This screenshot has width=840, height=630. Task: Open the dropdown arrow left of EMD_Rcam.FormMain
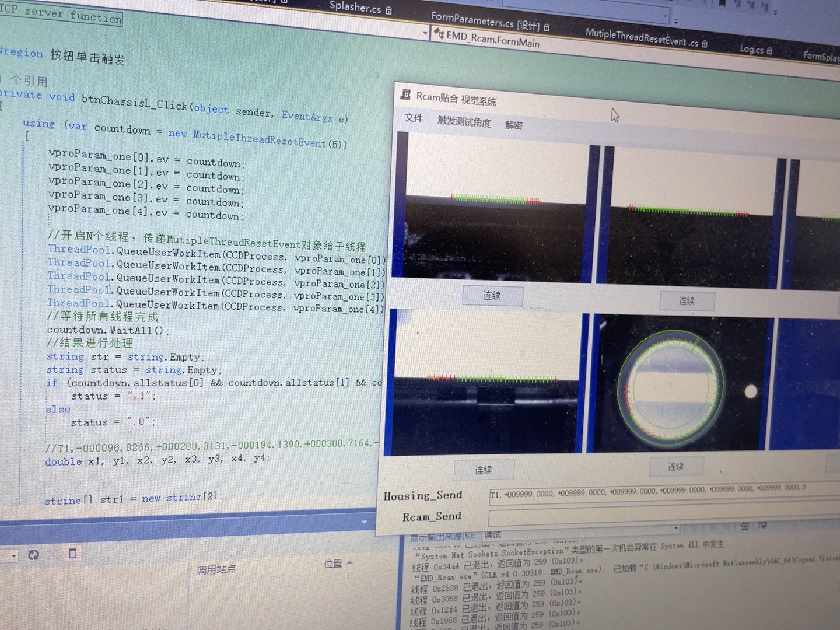(x=425, y=33)
